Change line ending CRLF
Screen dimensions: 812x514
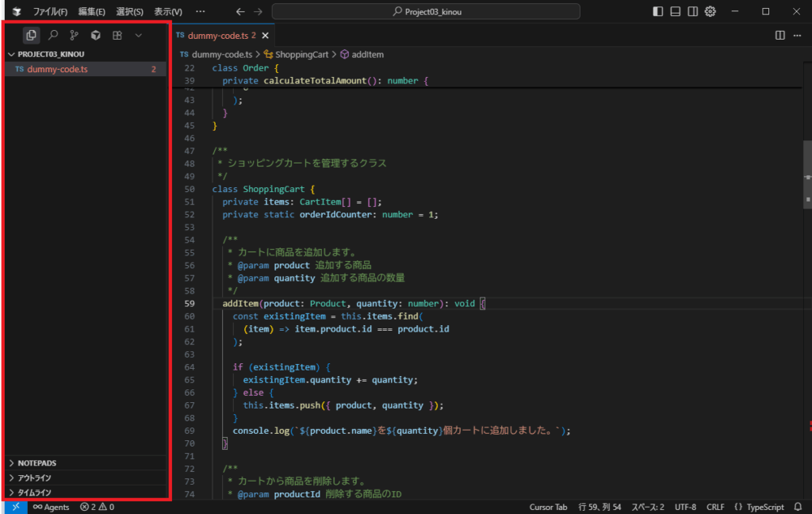pyautogui.click(x=715, y=507)
